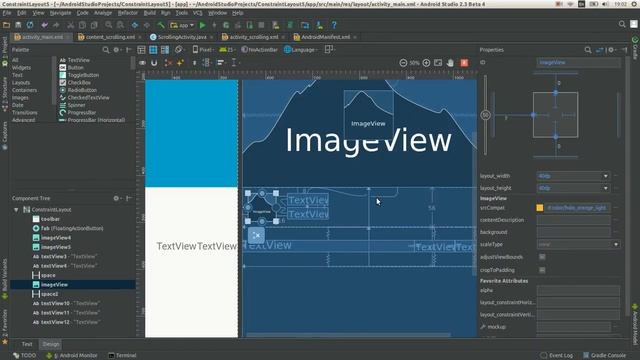Click the srcCompat orange color swatch

(x=540, y=208)
